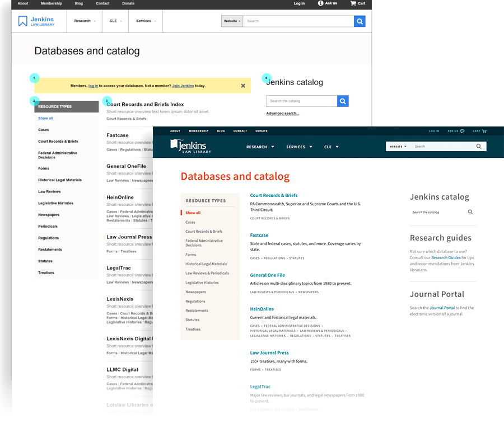Image resolution: width=504 pixels, height=437 pixels.
Task: Click the Jenkins Law Library logo in dark header
Action: 190,147
